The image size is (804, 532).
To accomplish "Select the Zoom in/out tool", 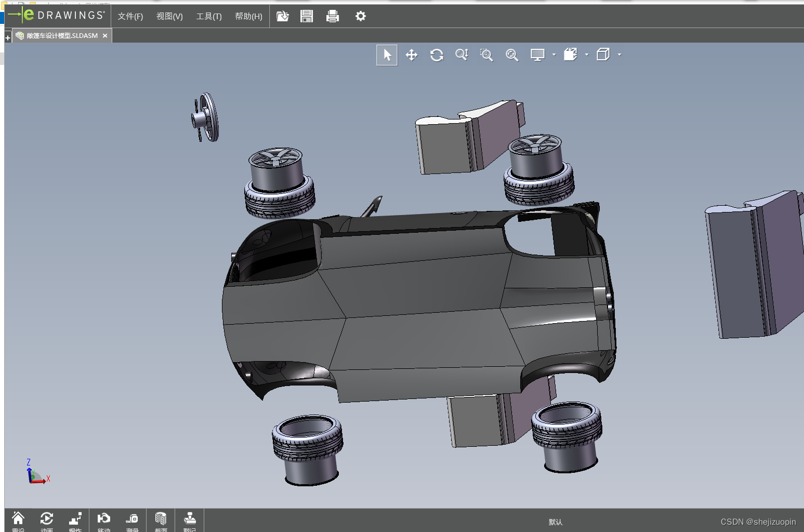I will click(x=462, y=55).
